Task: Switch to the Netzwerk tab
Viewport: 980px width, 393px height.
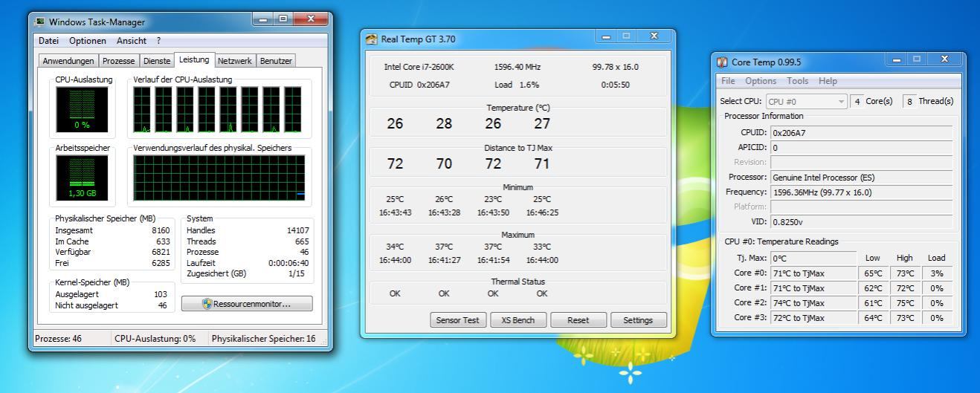Action: pos(235,61)
